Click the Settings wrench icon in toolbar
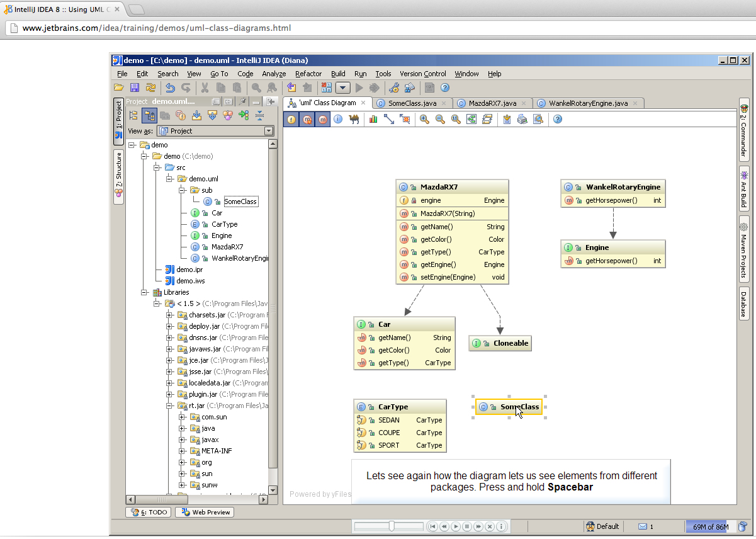This screenshot has width=756, height=539. click(x=394, y=88)
